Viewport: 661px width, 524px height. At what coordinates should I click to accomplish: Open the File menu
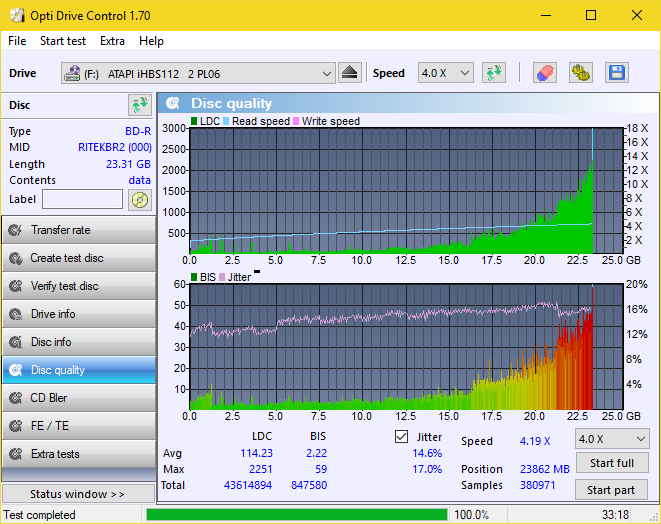click(x=17, y=41)
